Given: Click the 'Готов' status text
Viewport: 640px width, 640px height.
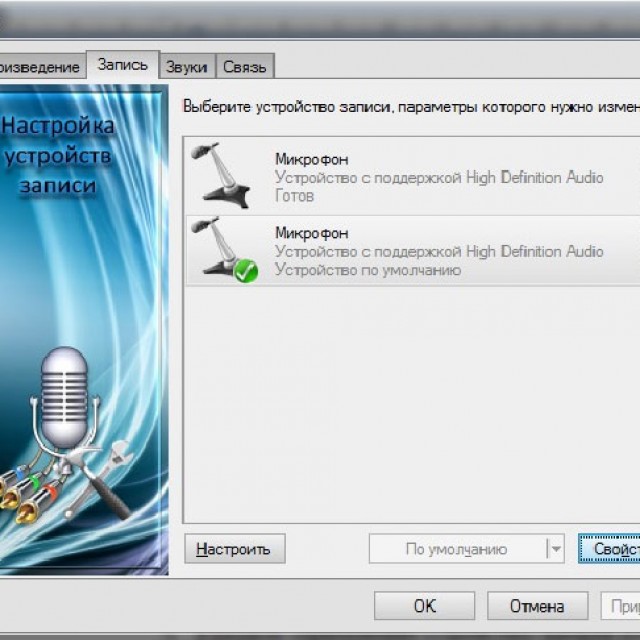Looking at the screenshot, I should 294,196.
